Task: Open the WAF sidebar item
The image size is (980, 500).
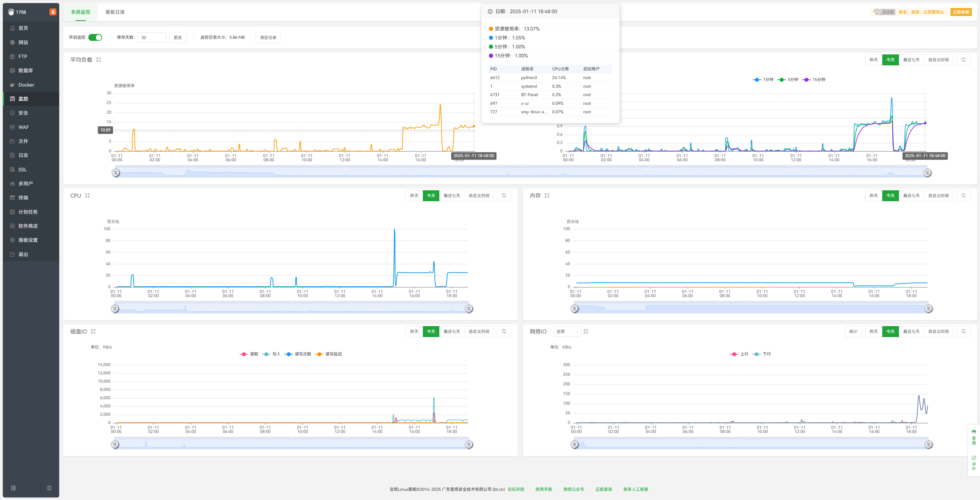Action: [31, 127]
